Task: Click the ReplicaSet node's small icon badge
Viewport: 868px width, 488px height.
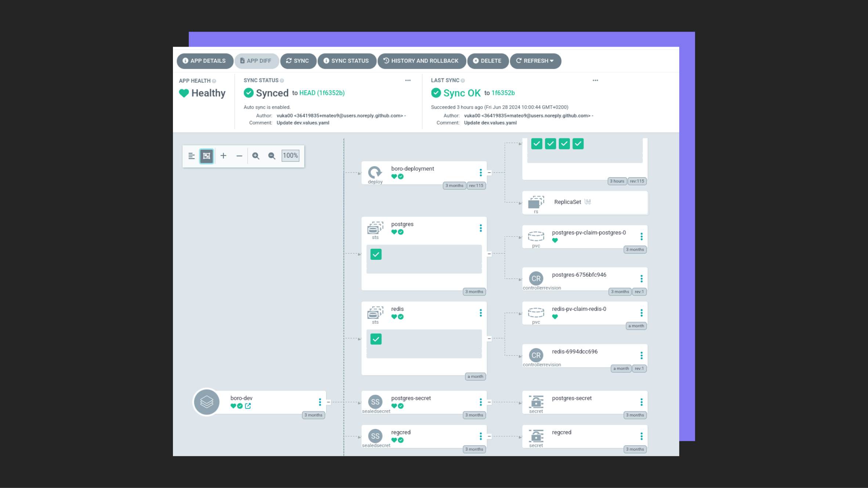Action: pos(588,202)
